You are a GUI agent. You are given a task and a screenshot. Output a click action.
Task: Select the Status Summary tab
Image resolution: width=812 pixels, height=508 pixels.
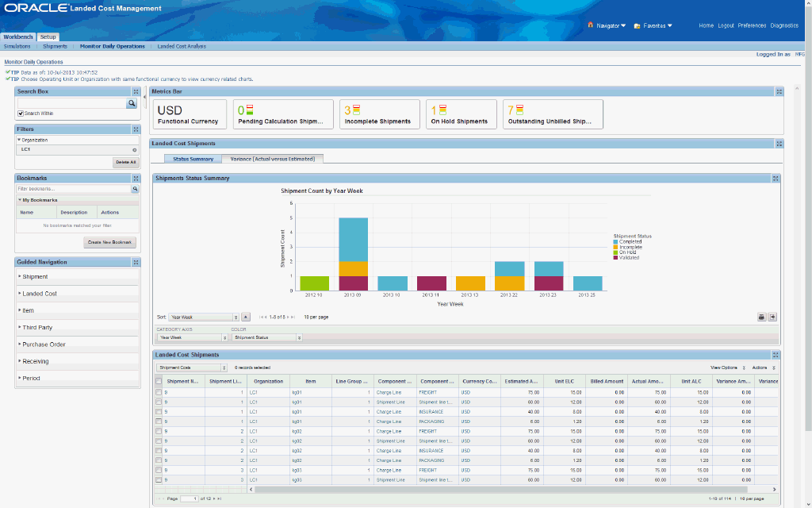click(193, 159)
